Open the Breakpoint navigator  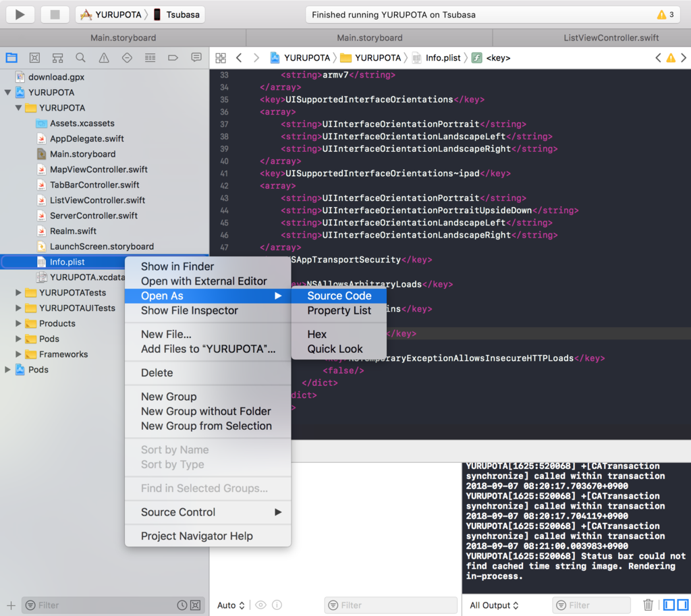173,58
